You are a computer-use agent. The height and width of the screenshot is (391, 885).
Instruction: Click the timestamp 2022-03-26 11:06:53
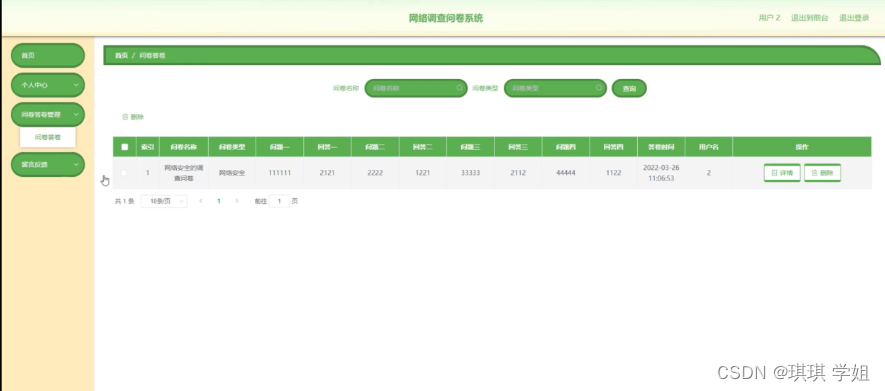661,173
